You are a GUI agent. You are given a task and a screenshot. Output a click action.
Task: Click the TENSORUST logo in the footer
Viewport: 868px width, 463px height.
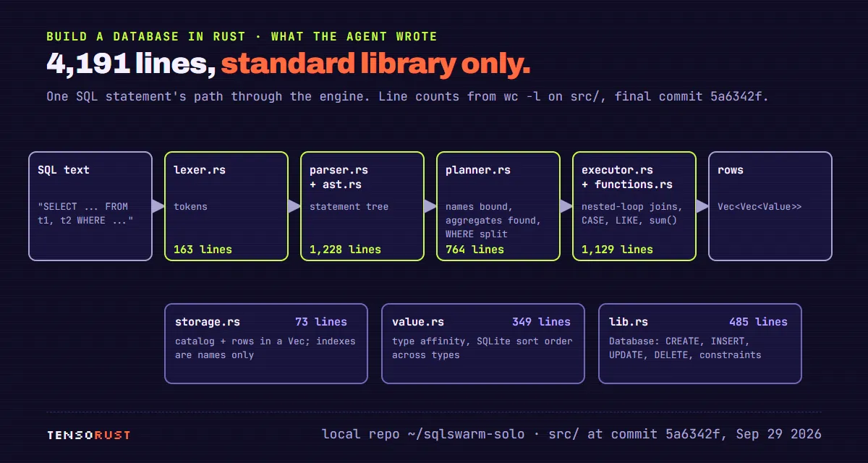click(88, 435)
